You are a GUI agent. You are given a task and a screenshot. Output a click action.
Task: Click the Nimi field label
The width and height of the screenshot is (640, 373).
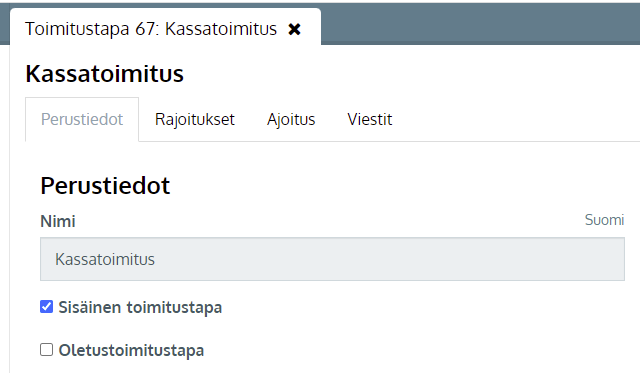tap(58, 222)
